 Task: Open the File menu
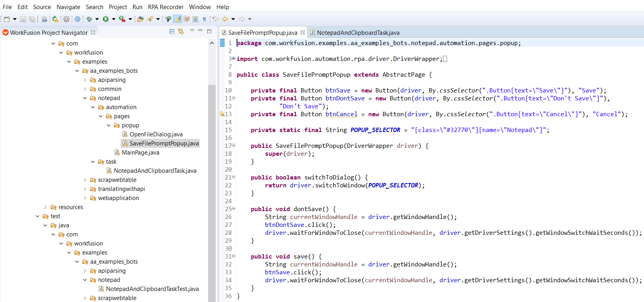tap(7, 7)
